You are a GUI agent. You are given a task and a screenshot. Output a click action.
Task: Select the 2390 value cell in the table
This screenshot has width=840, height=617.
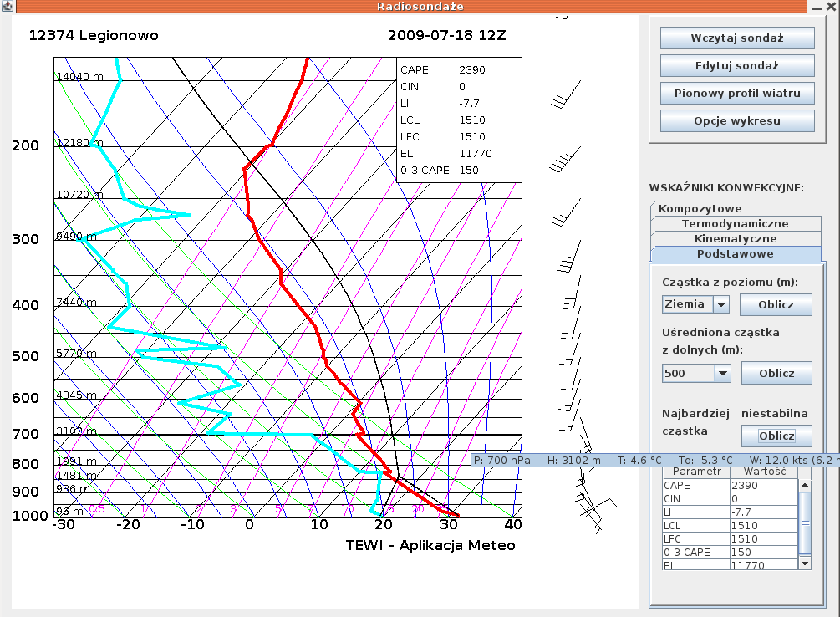764,485
